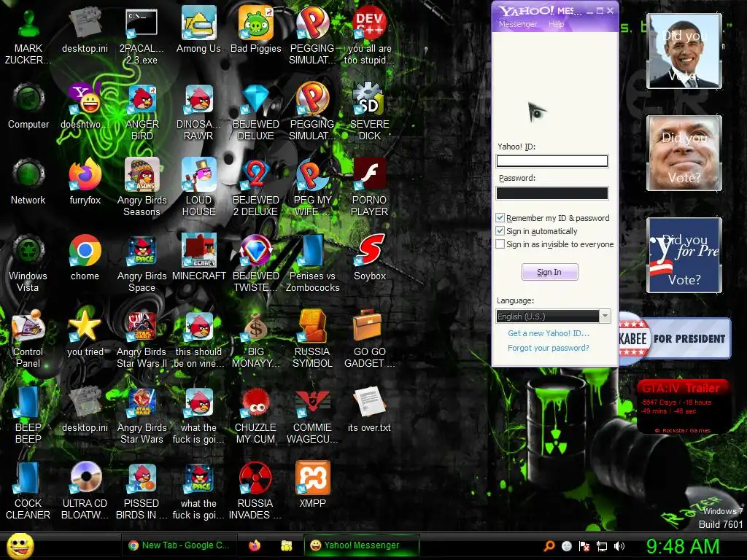Image resolution: width=747 pixels, height=560 pixels.
Task: Uncheck Remember my ID & password
Action: pyautogui.click(x=500, y=217)
